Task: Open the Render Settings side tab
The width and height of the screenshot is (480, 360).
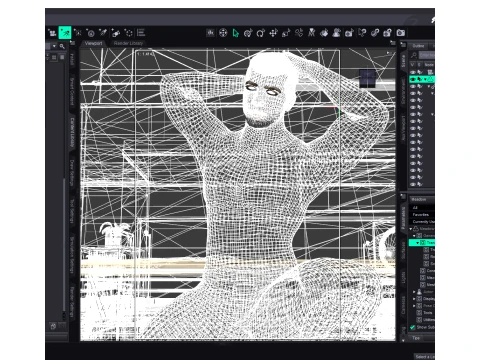Action: [72, 302]
